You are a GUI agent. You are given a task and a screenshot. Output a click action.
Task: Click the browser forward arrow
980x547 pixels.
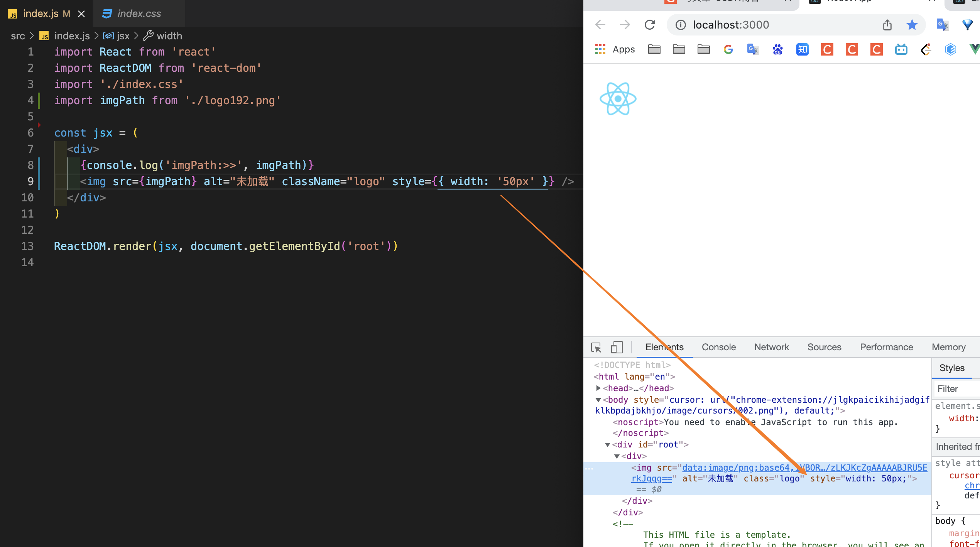pos(625,25)
